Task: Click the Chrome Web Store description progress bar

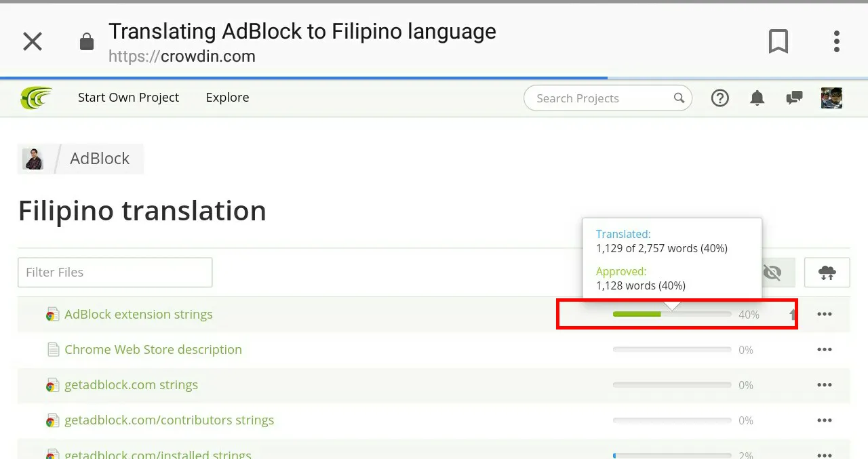Action: 672,350
